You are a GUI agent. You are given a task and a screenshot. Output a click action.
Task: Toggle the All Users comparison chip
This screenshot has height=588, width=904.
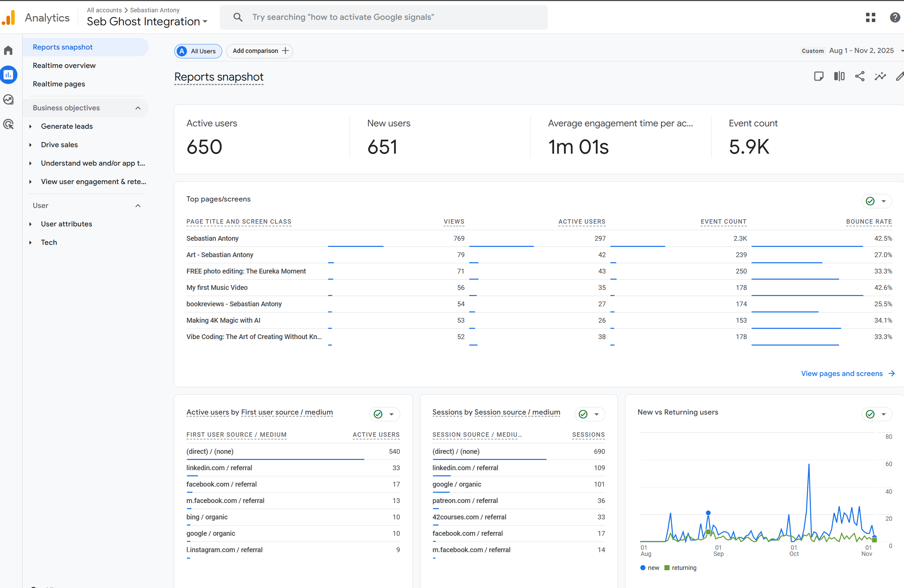[198, 51]
